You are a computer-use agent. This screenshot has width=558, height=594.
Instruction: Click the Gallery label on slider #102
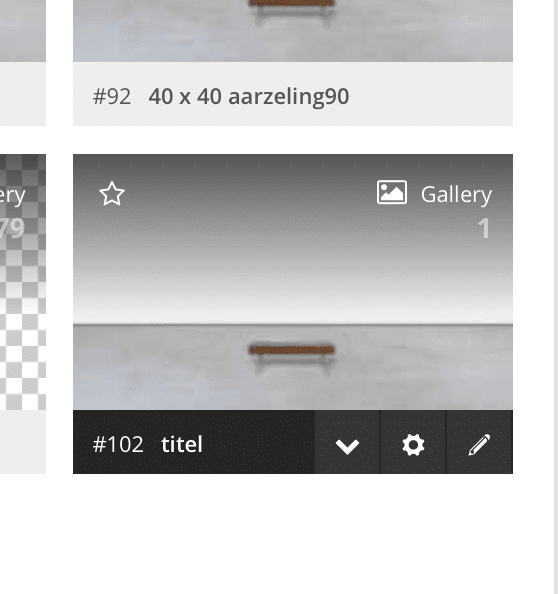[x=456, y=195]
